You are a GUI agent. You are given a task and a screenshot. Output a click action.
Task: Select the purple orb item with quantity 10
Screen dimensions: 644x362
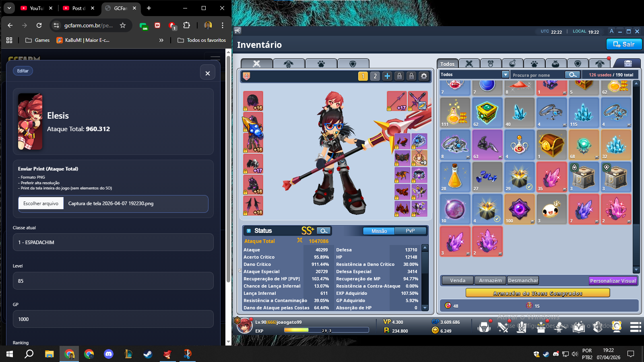(x=455, y=209)
